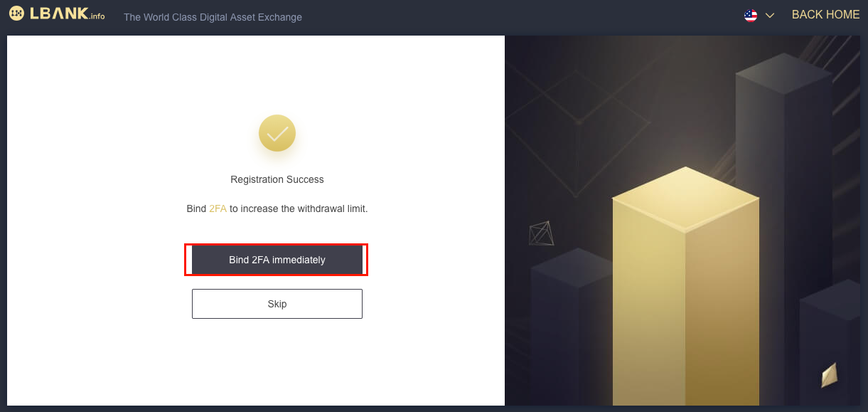This screenshot has width=868, height=412.
Task: Expand the language chevron beside the flag
Action: (x=769, y=16)
